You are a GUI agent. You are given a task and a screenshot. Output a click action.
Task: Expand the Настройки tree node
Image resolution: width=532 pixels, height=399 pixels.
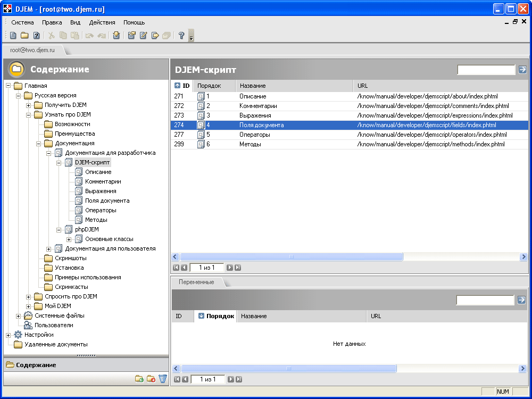tap(8, 335)
